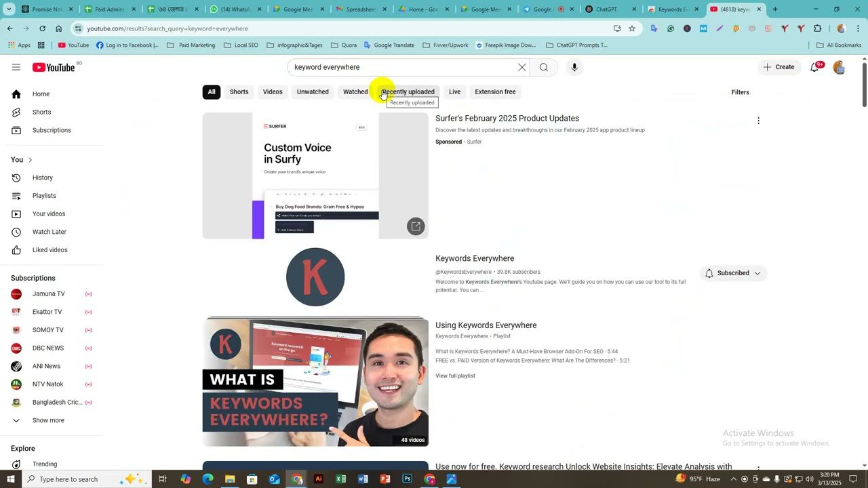Click the browser home icon

(58, 28)
